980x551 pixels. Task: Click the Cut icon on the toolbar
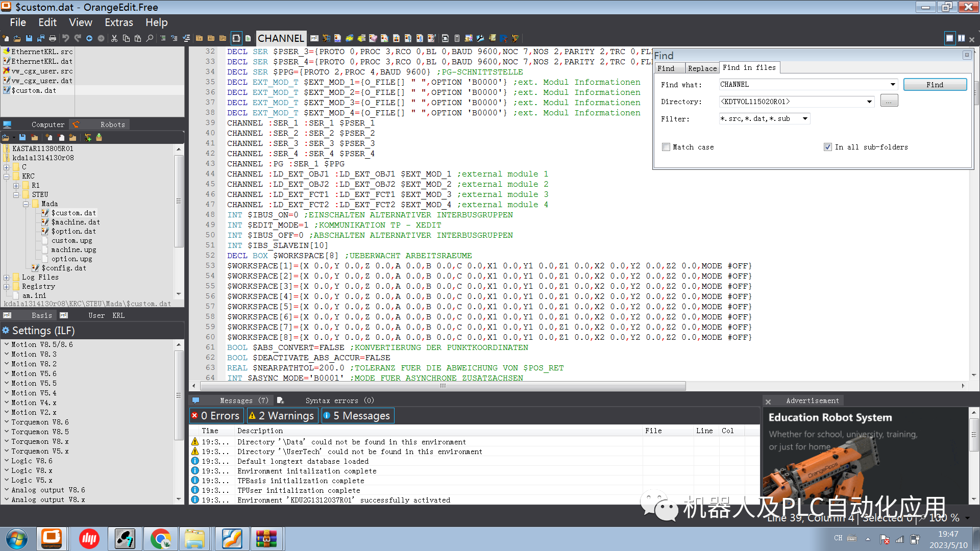[x=114, y=38]
